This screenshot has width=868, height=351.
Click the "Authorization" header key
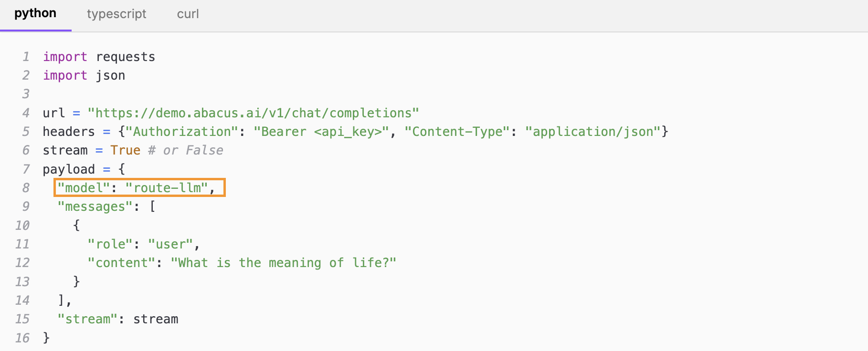pyautogui.click(x=182, y=132)
